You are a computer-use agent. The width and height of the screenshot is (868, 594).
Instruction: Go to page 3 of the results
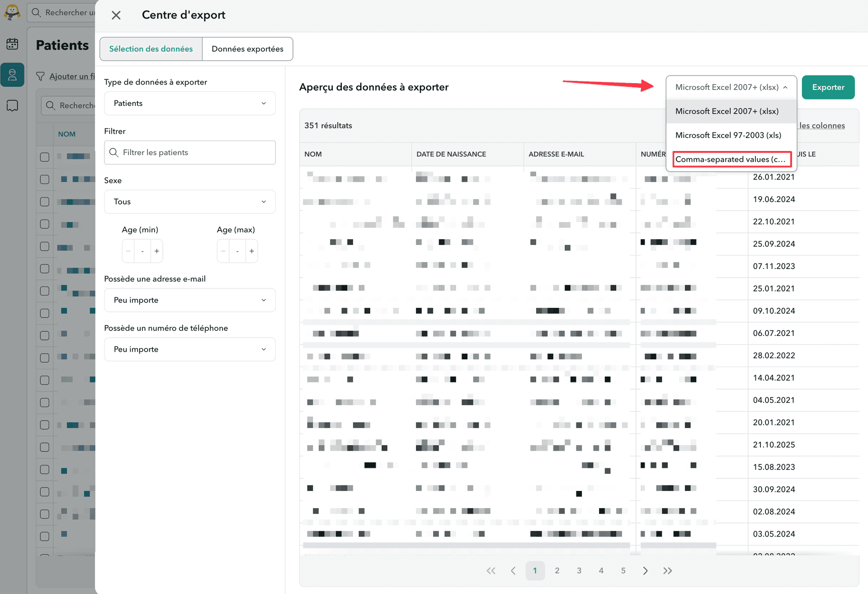(579, 570)
